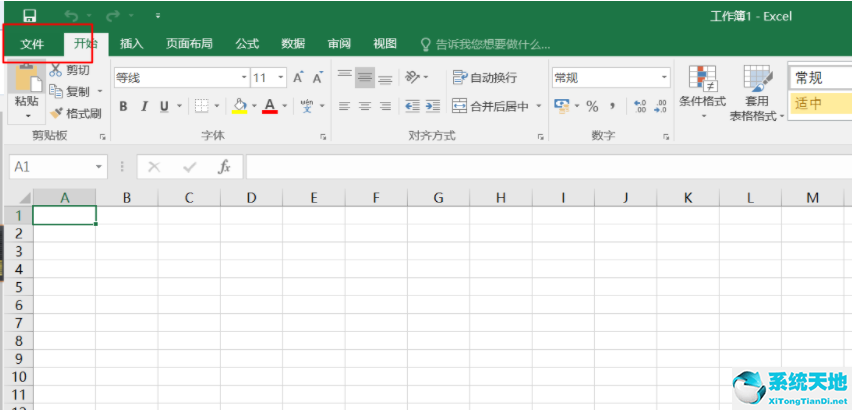Expand the font color dropdown arrow
The height and width of the screenshot is (410, 852).
pos(284,106)
